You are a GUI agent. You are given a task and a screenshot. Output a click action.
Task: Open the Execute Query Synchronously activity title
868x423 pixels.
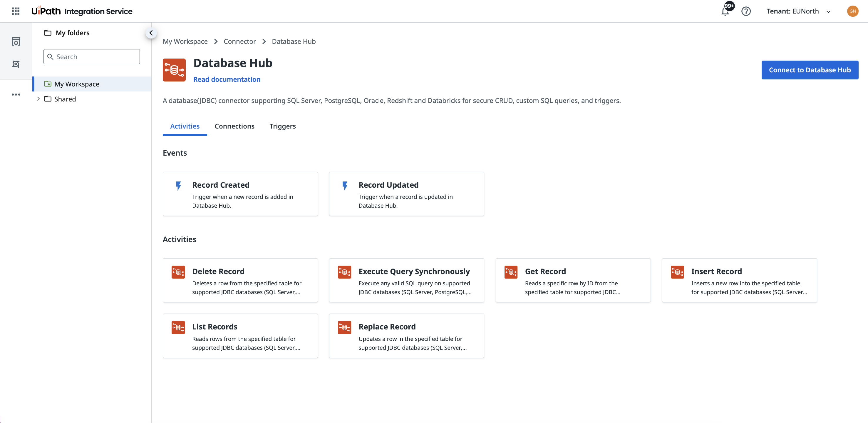[414, 271]
